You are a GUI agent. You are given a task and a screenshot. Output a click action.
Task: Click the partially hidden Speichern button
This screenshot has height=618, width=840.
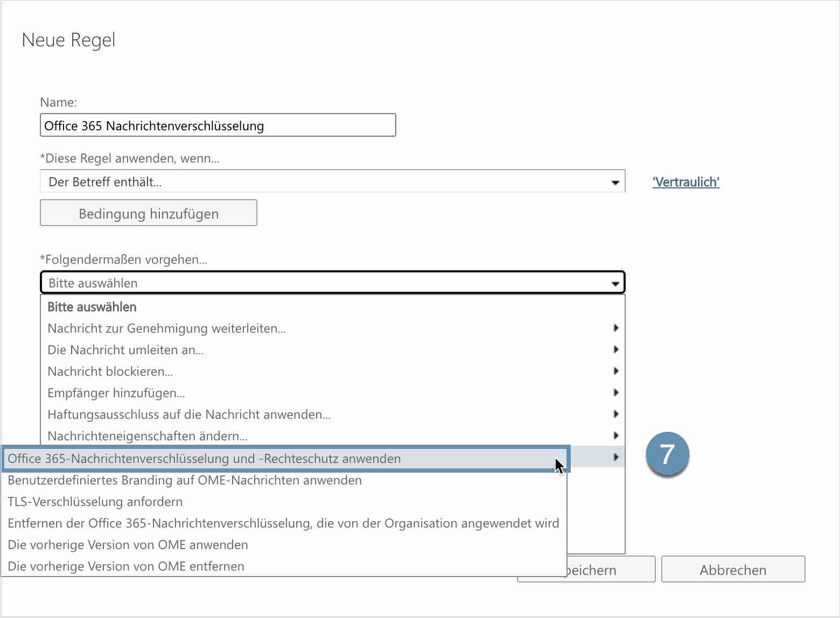pyautogui.click(x=611, y=570)
